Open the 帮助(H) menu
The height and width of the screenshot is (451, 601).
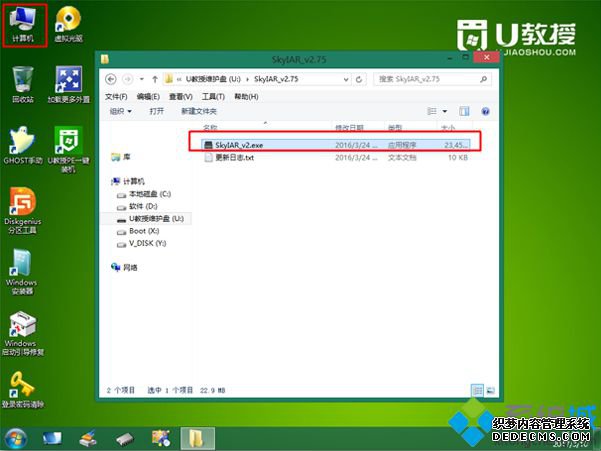(x=246, y=97)
